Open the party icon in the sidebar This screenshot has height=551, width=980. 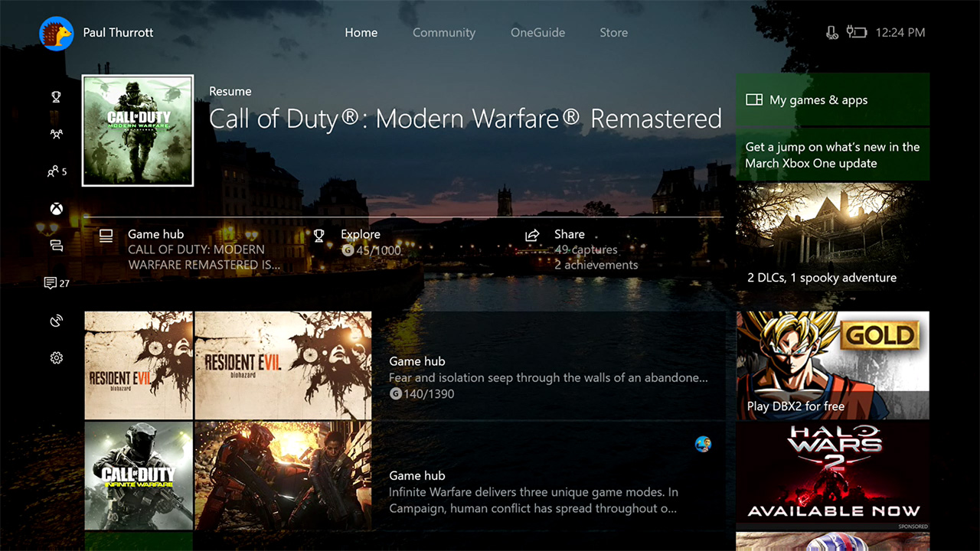click(55, 133)
